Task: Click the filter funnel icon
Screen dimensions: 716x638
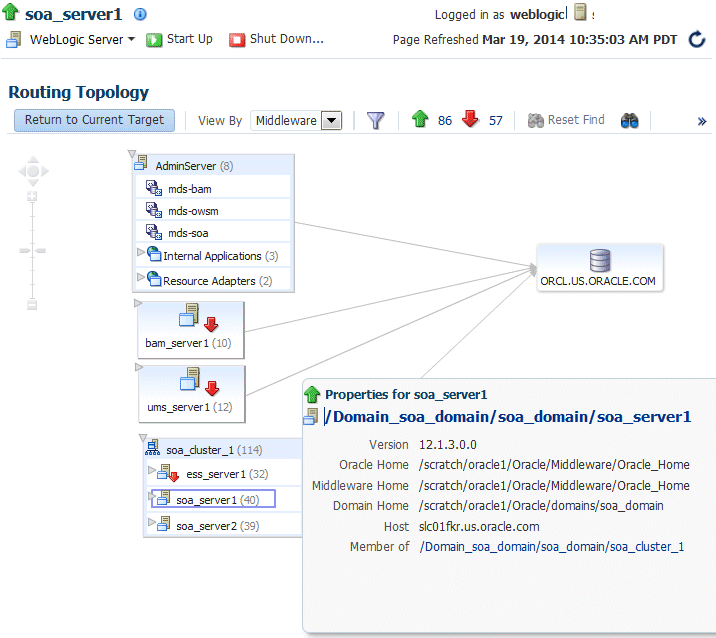Action: click(x=376, y=121)
